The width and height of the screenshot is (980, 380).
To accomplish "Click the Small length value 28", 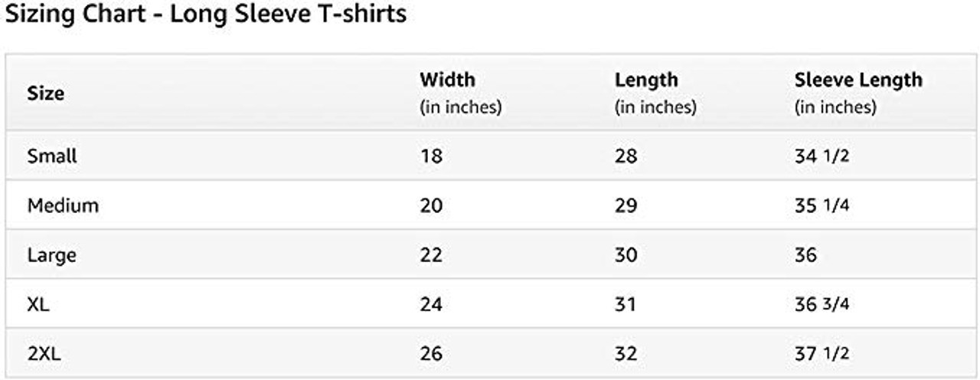I will click(x=626, y=156).
